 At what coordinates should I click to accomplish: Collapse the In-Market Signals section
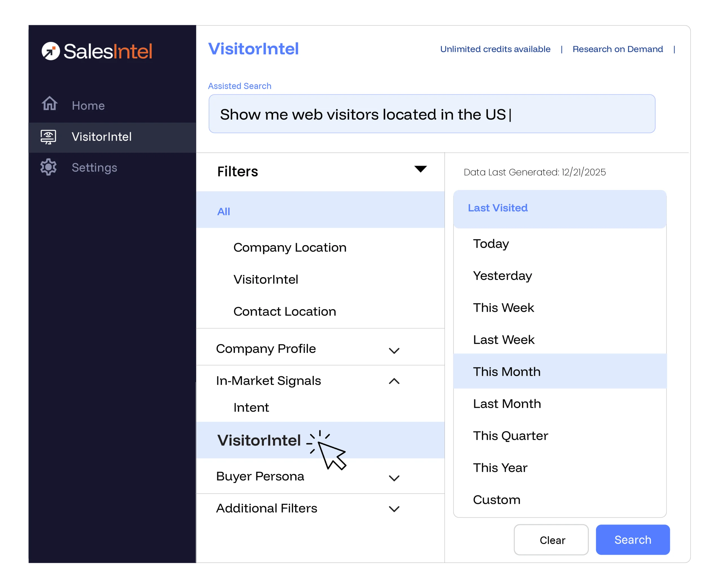point(394,381)
